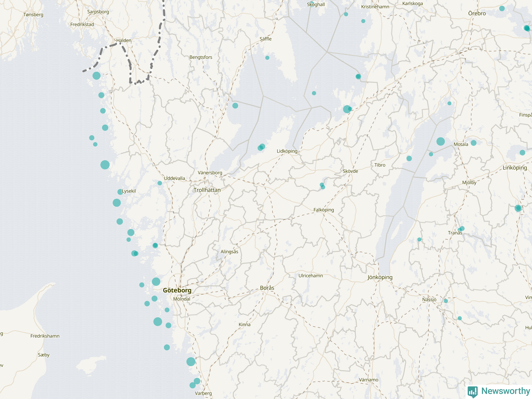
Task: Click the large bubble left of Motala
Action: 441,142
